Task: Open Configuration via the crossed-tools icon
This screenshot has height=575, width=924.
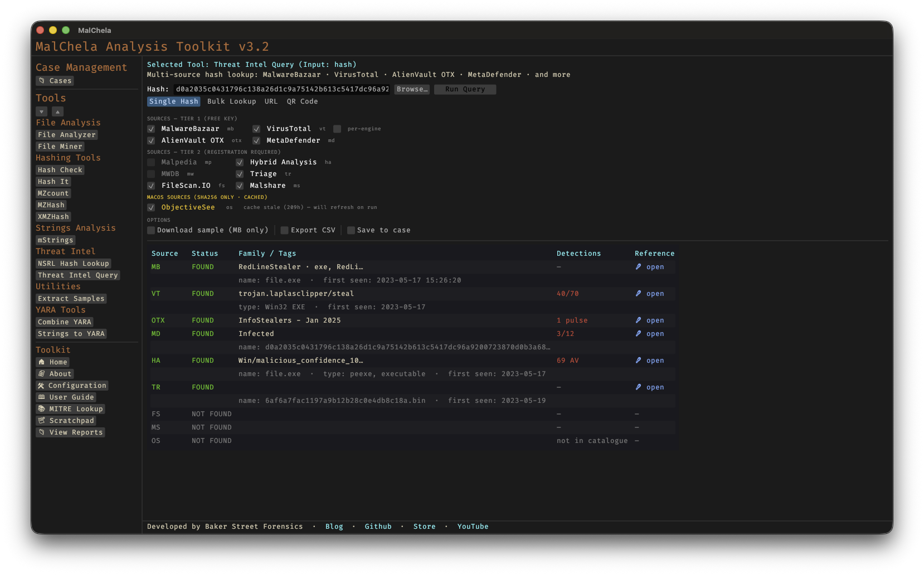Action: click(x=43, y=385)
